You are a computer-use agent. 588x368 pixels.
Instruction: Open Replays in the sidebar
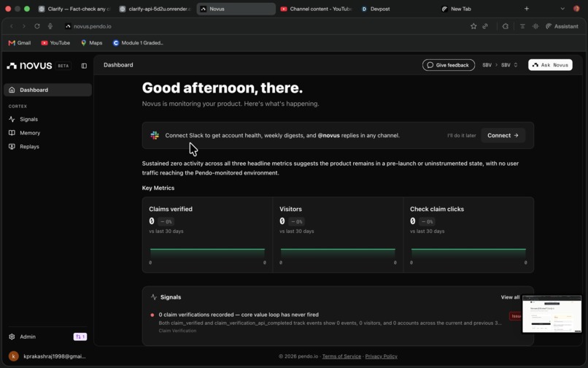tap(29, 147)
